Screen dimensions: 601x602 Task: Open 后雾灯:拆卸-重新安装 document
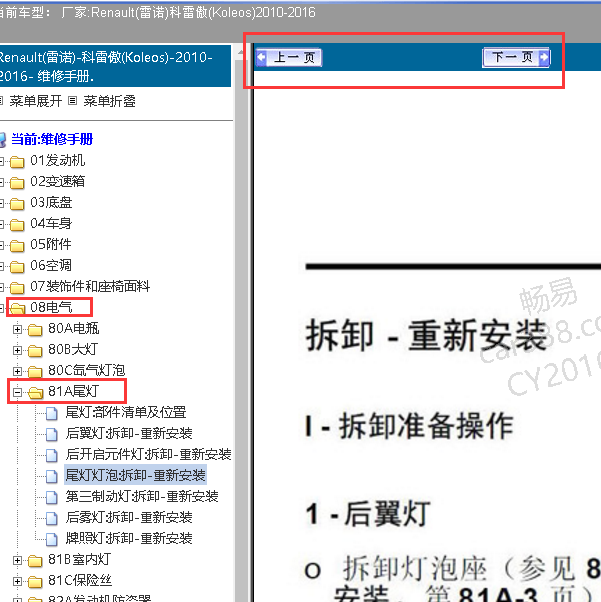pyautogui.click(x=129, y=518)
